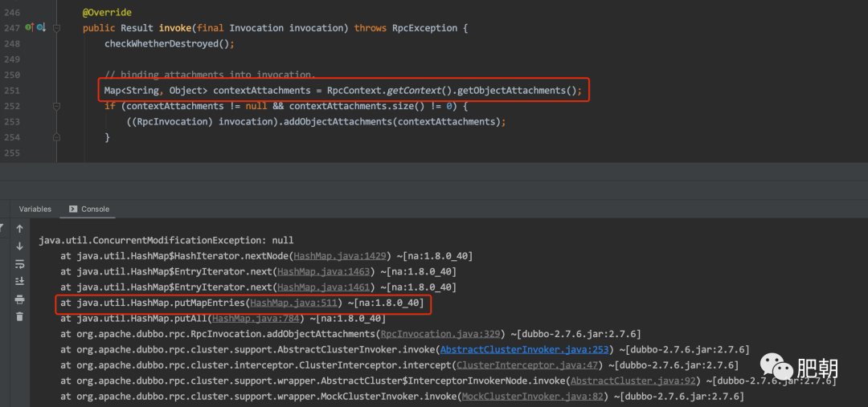The height and width of the screenshot is (407, 868).
Task: Click the down arrow in the console toolbar
Action: (x=20, y=246)
